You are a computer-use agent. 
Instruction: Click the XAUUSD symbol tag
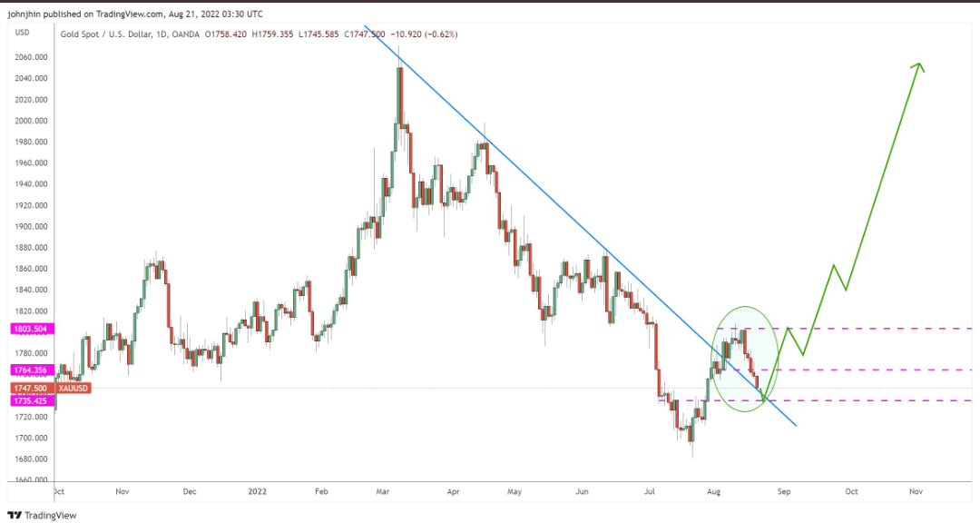pyautogui.click(x=72, y=388)
